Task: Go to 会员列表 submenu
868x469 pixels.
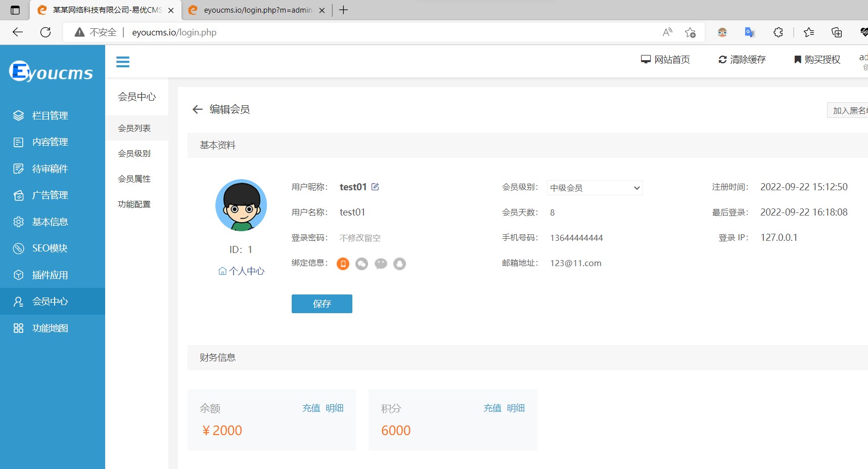Action: point(137,128)
